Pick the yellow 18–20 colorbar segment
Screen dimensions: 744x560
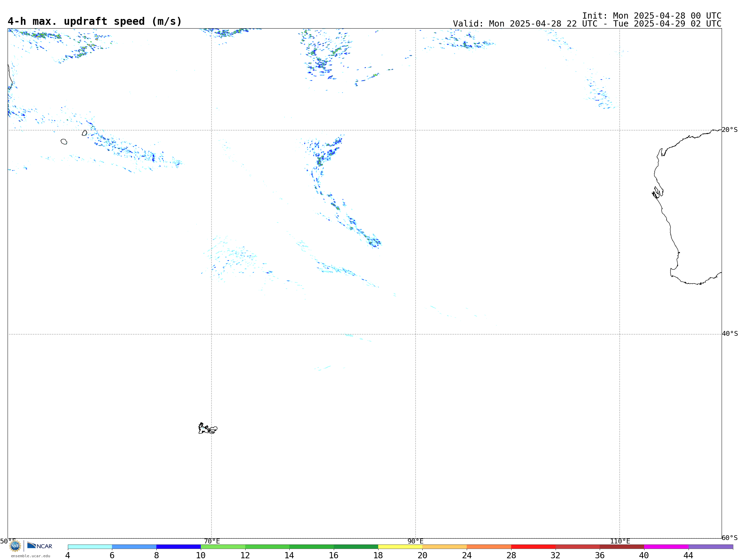[x=400, y=547]
